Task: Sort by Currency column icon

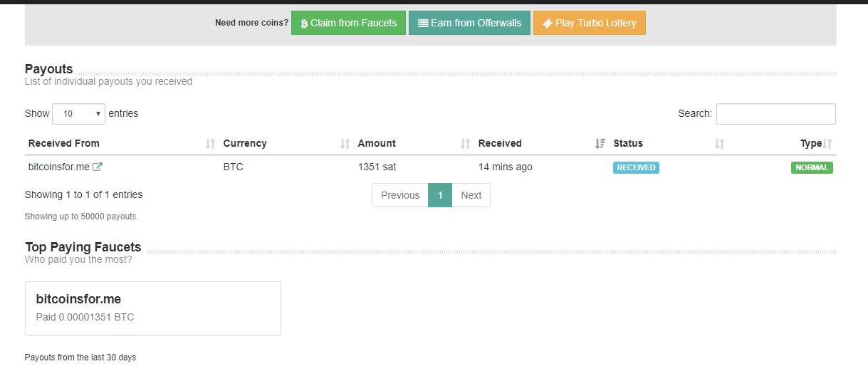Action: [x=345, y=144]
